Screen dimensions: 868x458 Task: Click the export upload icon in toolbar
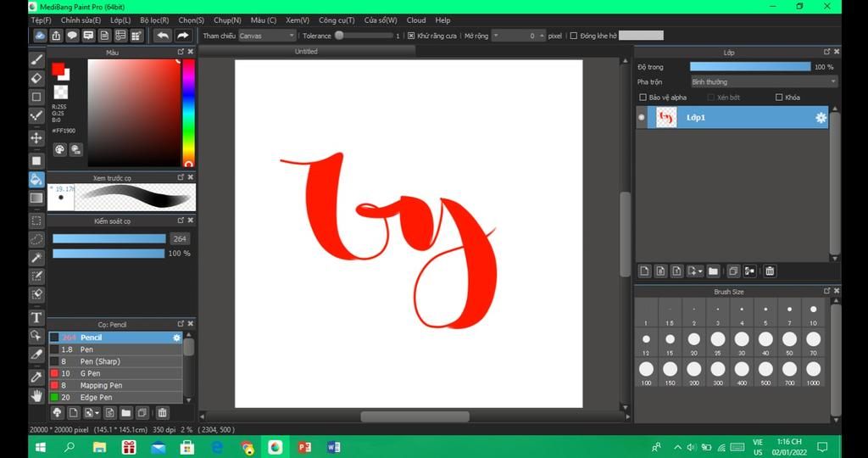tap(56, 36)
